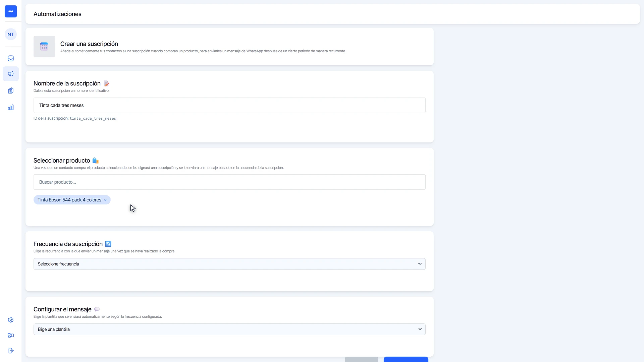This screenshot has height=362, width=644.
Task: Open the clipboard icon in the sidebar
Action: pyautogui.click(x=11, y=90)
